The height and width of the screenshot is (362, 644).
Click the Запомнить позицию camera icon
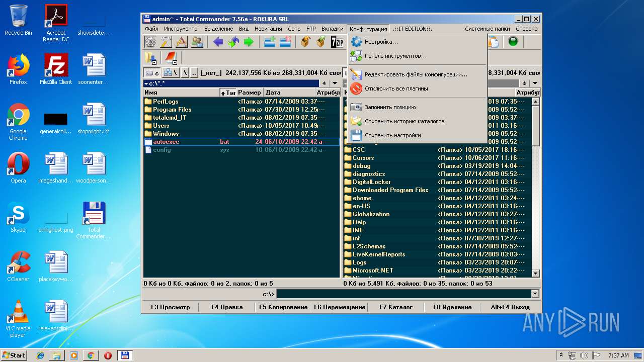tap(356, 107)
